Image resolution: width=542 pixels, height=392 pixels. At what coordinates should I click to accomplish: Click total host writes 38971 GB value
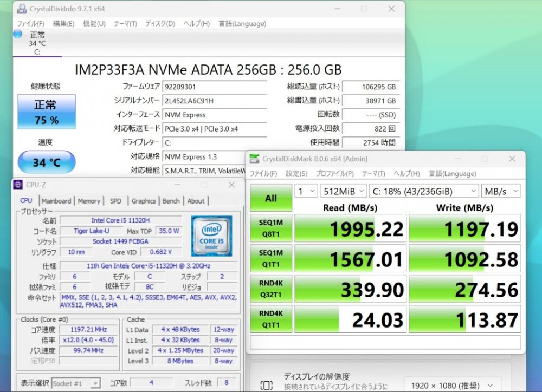point(371,101)
